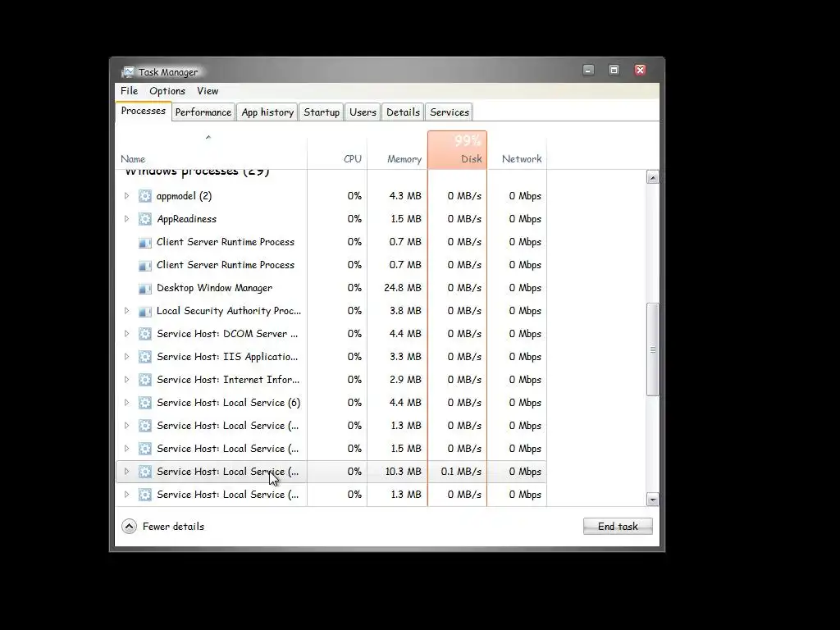Click the 3.3 MB memory value
Image resolution: width=840 pixels, height=630 pixels.
click(405, 357)
